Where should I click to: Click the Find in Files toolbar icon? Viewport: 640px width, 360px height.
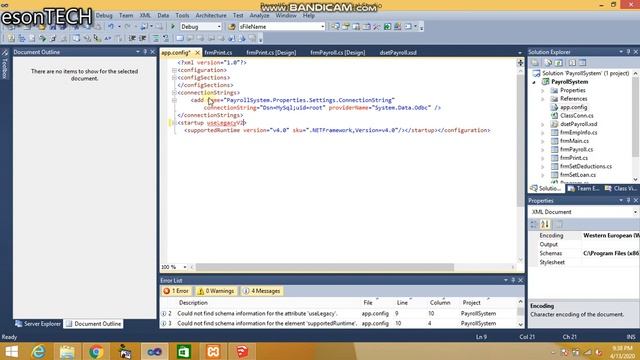point(232,27)
